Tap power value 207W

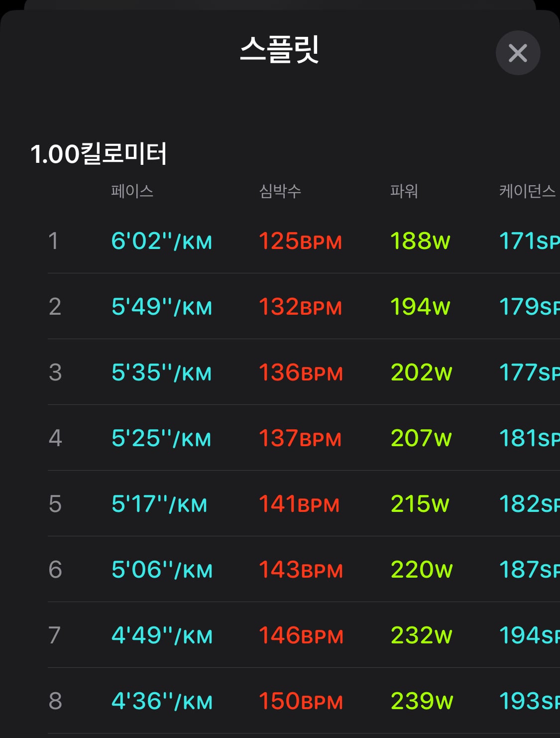coord(421,438)
